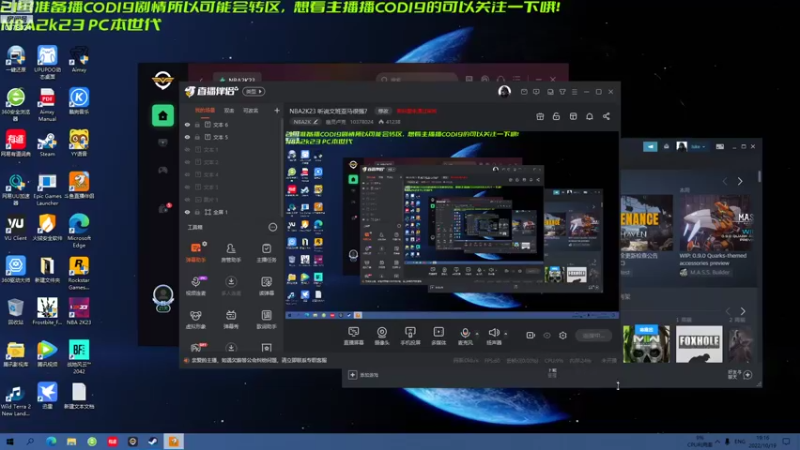This screenshot has height=450, width=800.
Task: Select the 全屏 1 layer row
Action: coord(231,212)
